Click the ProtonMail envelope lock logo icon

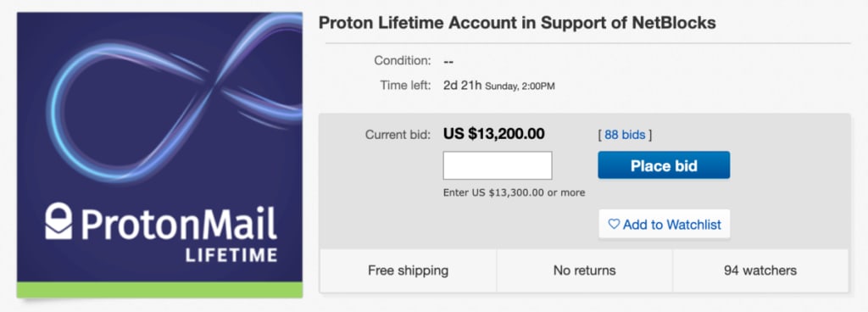58,220
